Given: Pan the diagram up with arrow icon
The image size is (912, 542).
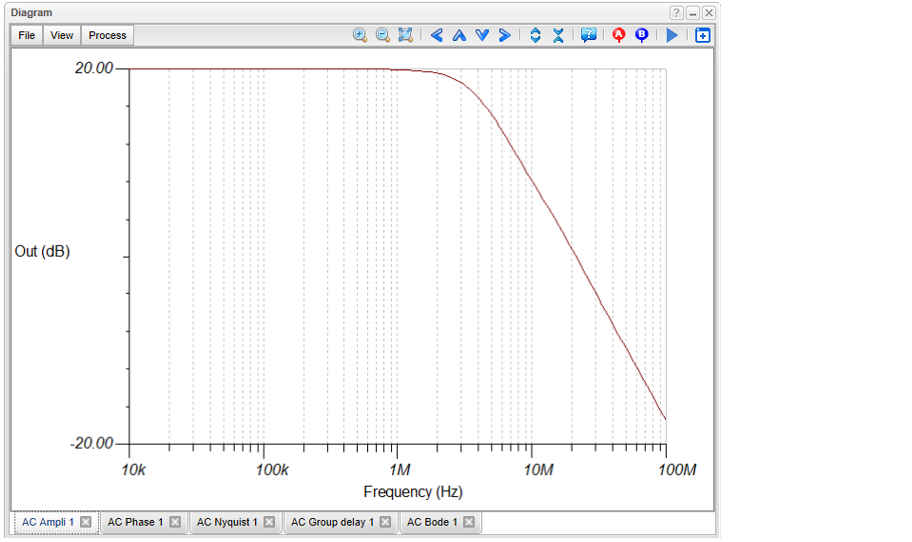Looking at the screenshot, I should point(459,35).
